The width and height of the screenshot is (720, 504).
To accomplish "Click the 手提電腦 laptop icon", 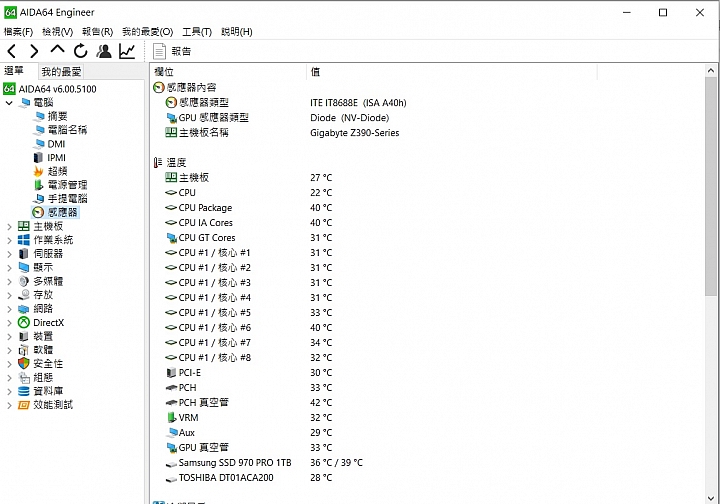I will [x=39, y=198].
